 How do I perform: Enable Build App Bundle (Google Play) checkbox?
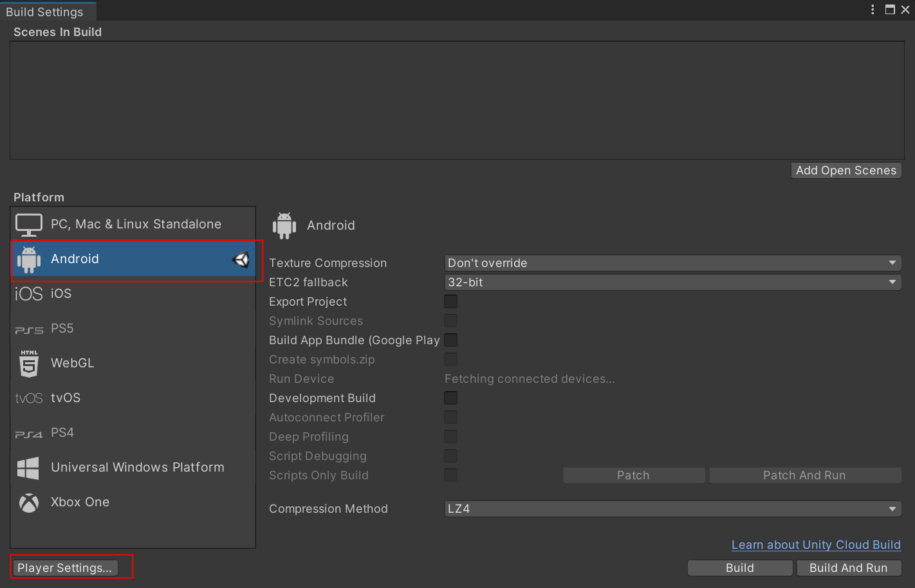(451, 340)
